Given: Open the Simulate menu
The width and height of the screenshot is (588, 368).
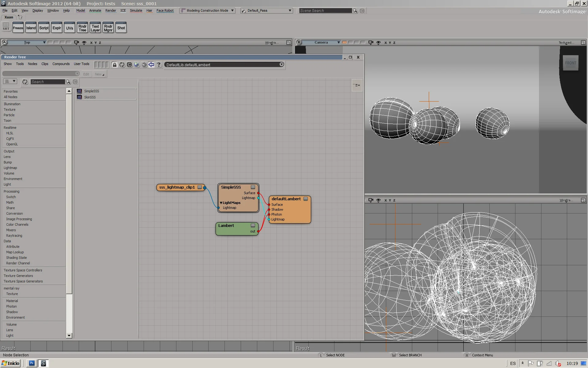Looking at the screenshot, I should coord(136,10).
